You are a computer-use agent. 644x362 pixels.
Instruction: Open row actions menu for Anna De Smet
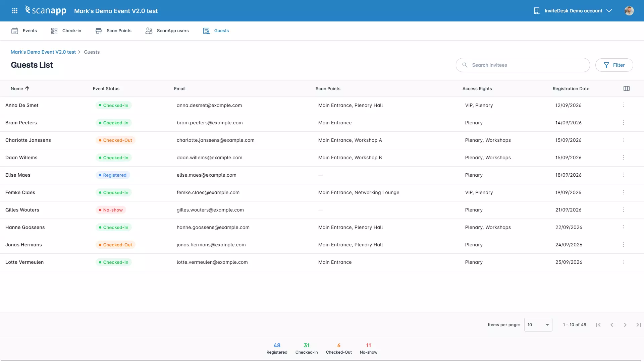pos(624,105)
